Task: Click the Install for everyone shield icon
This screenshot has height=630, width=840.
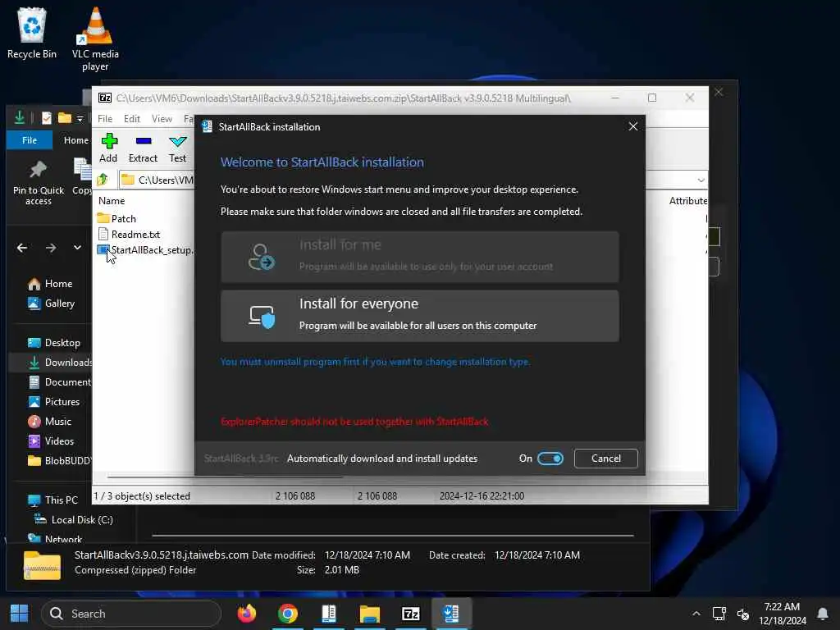Action: click(x=262, y=317)
